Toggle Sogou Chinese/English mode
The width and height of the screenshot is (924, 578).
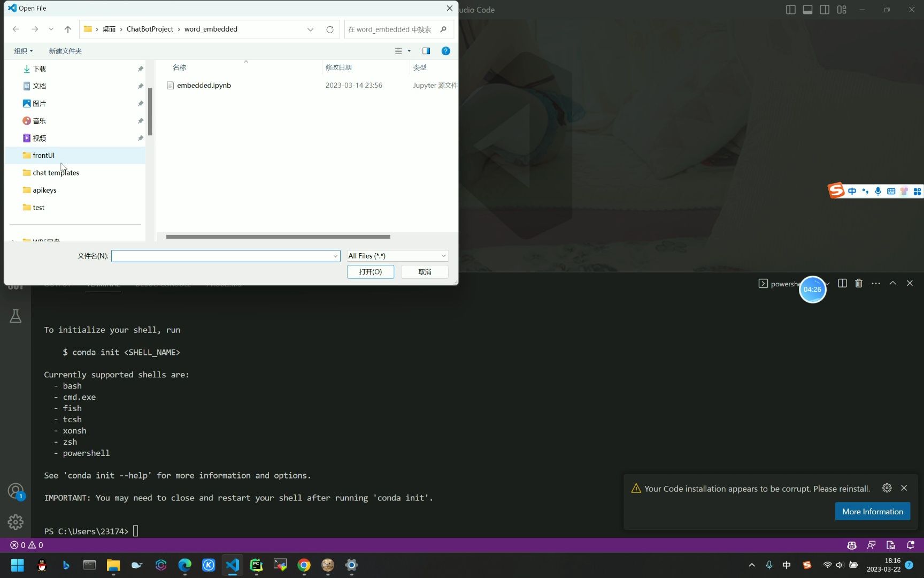coord(852,191)
